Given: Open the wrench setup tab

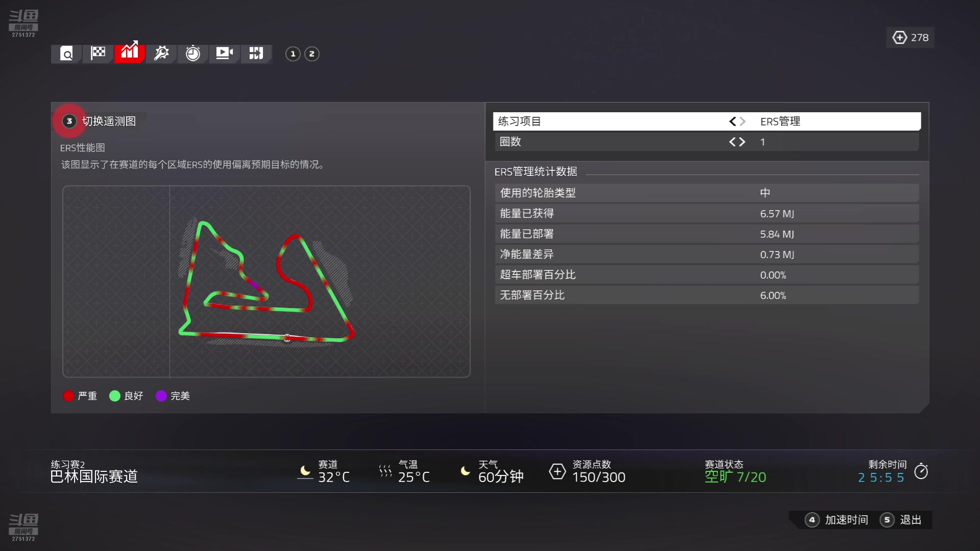Looking at the screenshot, I should (x=161, y=53).
